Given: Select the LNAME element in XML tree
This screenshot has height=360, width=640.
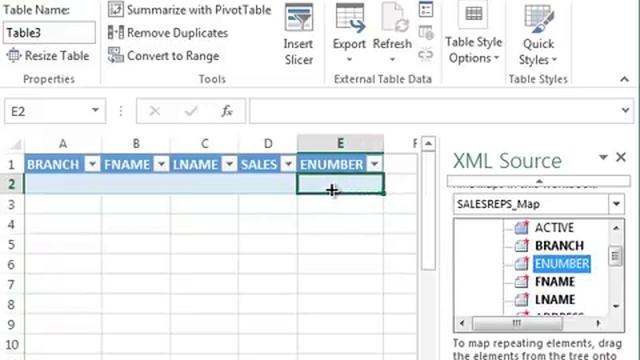Looking at the screenshot, I should pyautogui.click(x=555, y=299).
